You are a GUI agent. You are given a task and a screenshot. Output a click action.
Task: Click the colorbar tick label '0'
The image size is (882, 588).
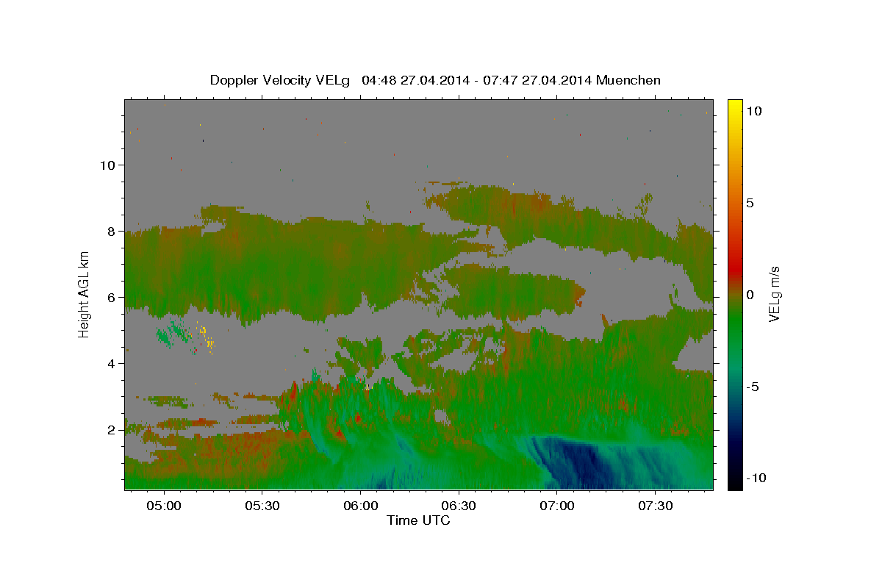(x=751, y=295)
